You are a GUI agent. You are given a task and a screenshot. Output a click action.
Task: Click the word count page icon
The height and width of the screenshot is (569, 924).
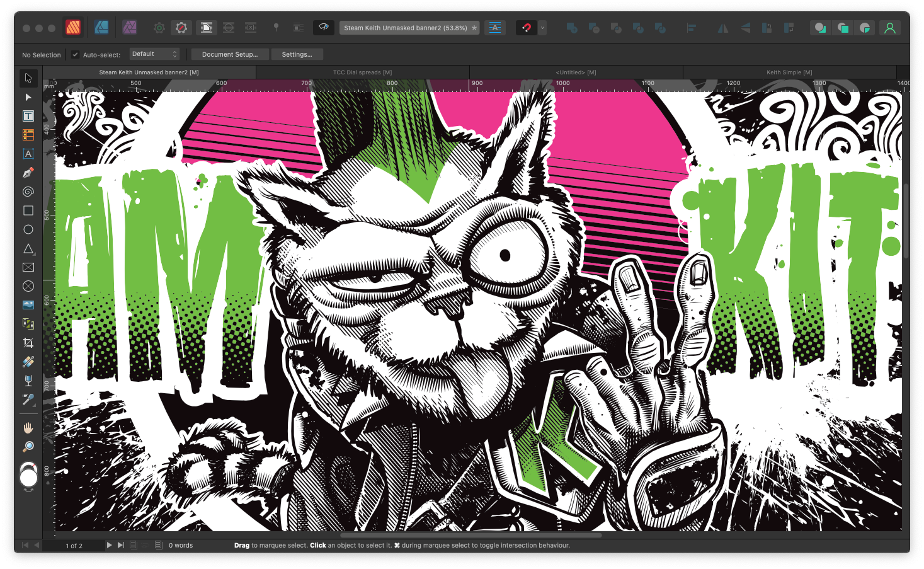pos(158,545)
